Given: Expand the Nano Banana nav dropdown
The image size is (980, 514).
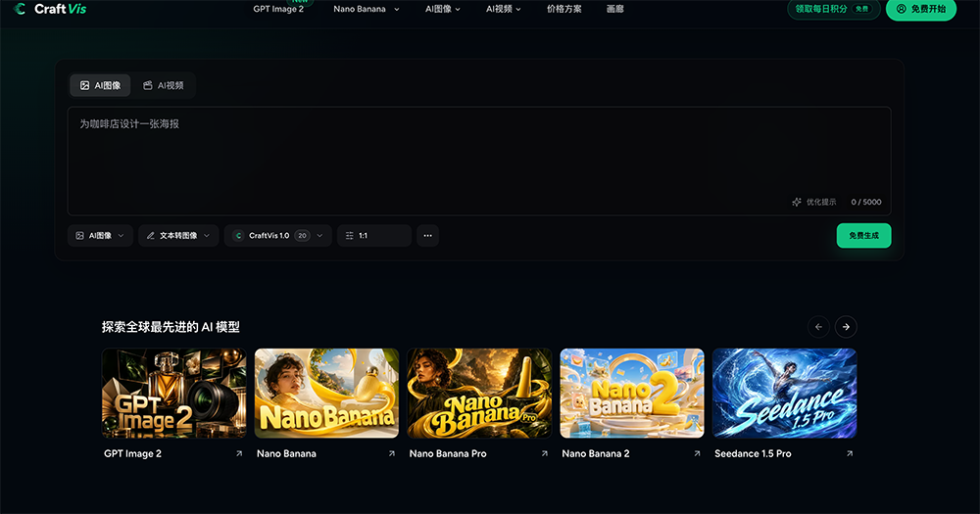Looking at the screenshot, I should [367, 9].
